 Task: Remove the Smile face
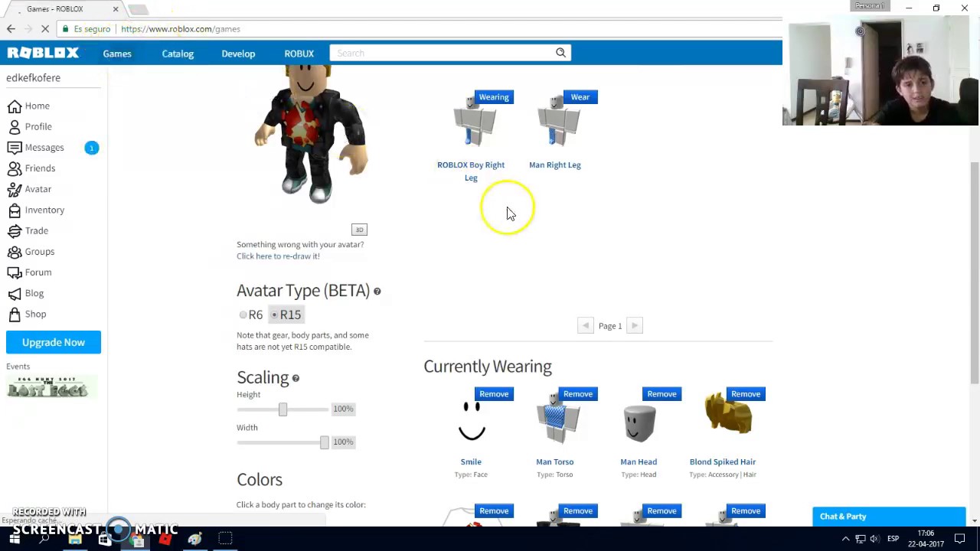point(494,394)
